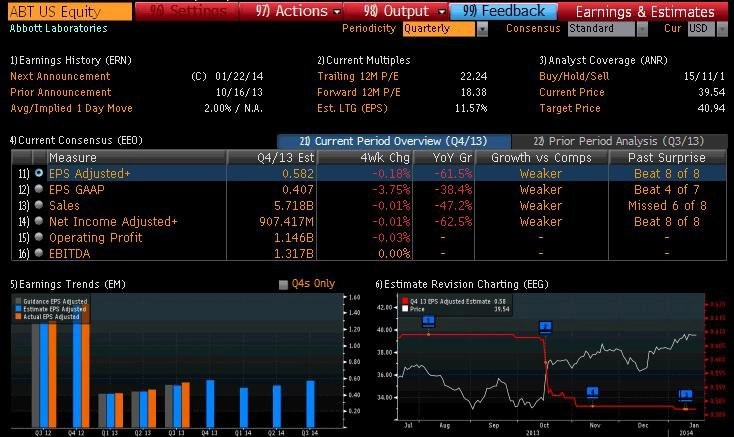Click the EPS GAAP estimate value 0.407

point(298,189)
